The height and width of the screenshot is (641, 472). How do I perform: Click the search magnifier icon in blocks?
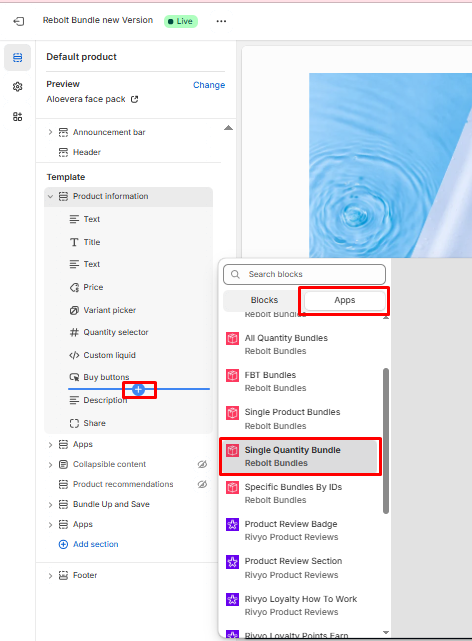(x=235, y=274)
